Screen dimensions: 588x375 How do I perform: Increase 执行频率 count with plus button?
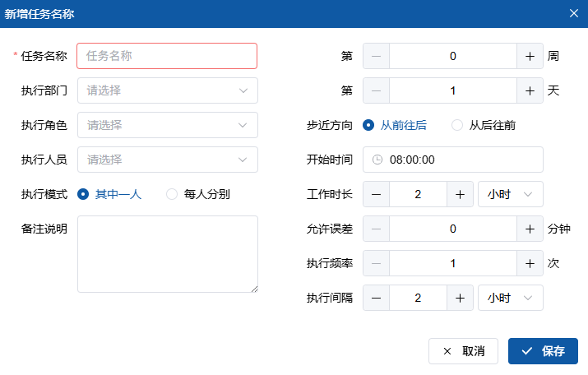pos(530,263)
